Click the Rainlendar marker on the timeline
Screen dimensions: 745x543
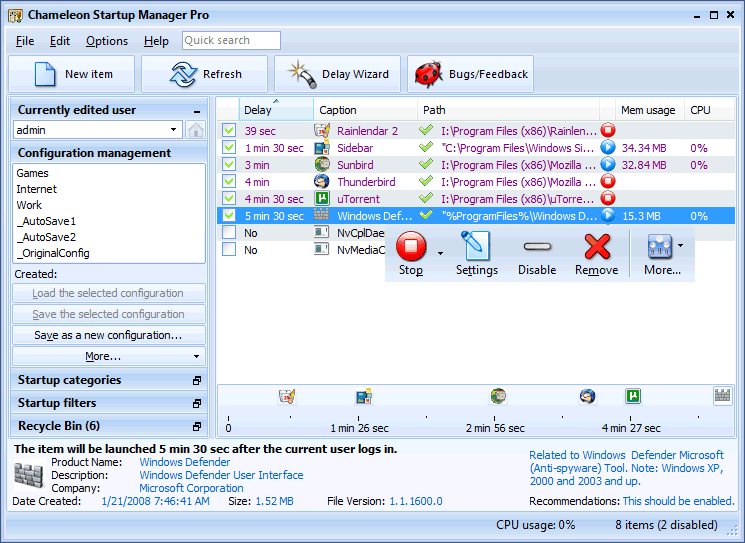pyautogui.click(x=287, y=396)
